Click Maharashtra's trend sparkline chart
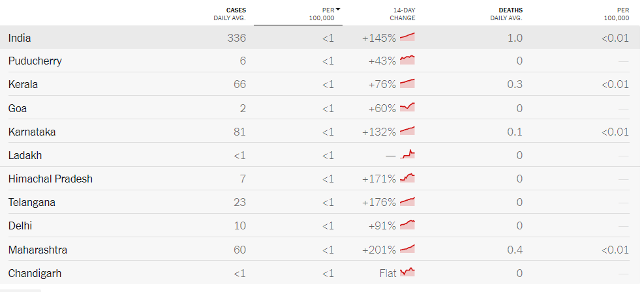Image resolution: width=644 pixels, height=292 pixels. coord(407,249)
